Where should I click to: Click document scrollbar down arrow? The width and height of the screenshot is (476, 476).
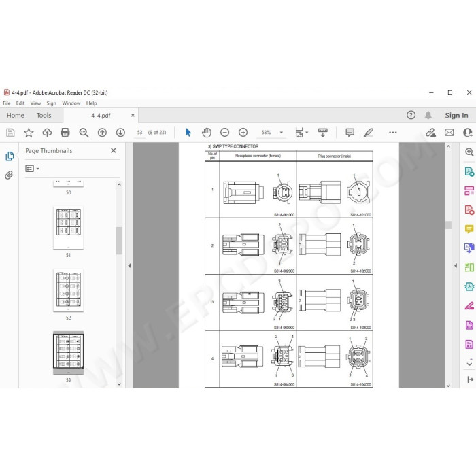point(448,386)
